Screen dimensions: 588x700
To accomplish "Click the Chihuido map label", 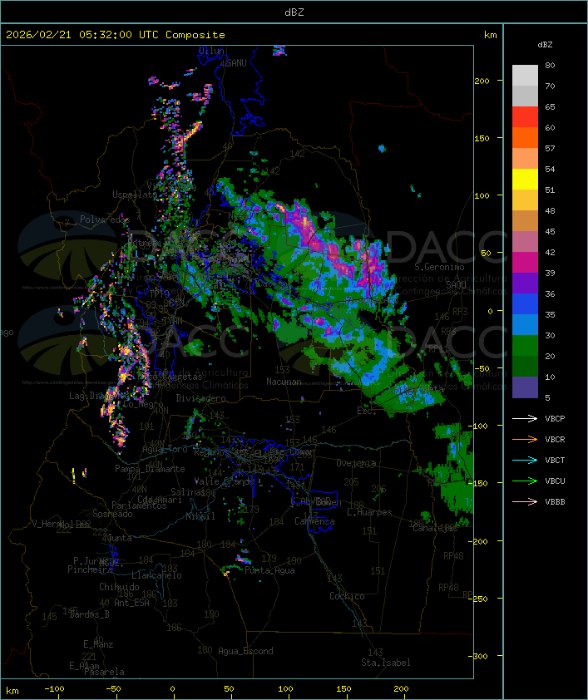I will pos(119,587).
